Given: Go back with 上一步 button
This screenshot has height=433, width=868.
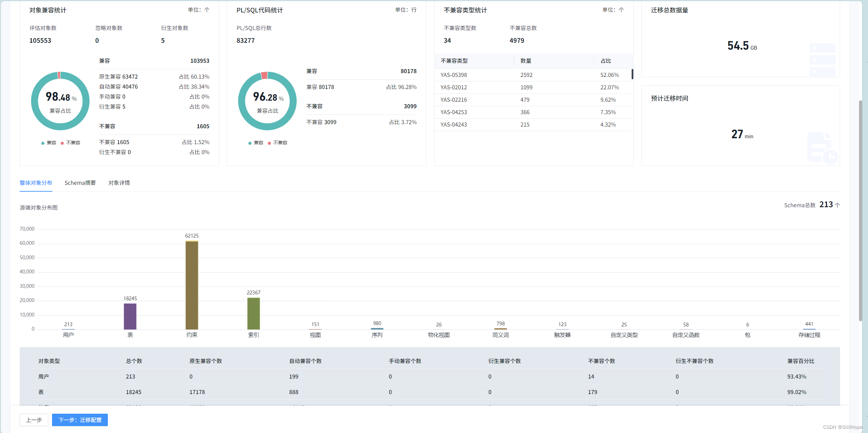Looking at the screenshot, I should click(34, 420).
